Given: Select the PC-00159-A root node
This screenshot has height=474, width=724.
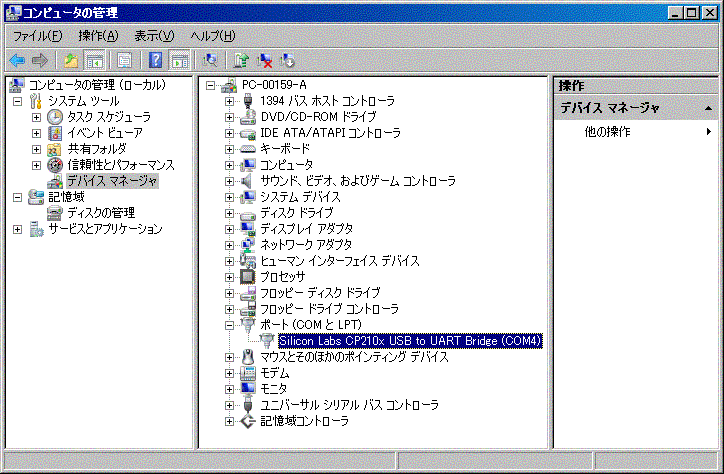Looking at the screenshot, I should click(273, 85).
